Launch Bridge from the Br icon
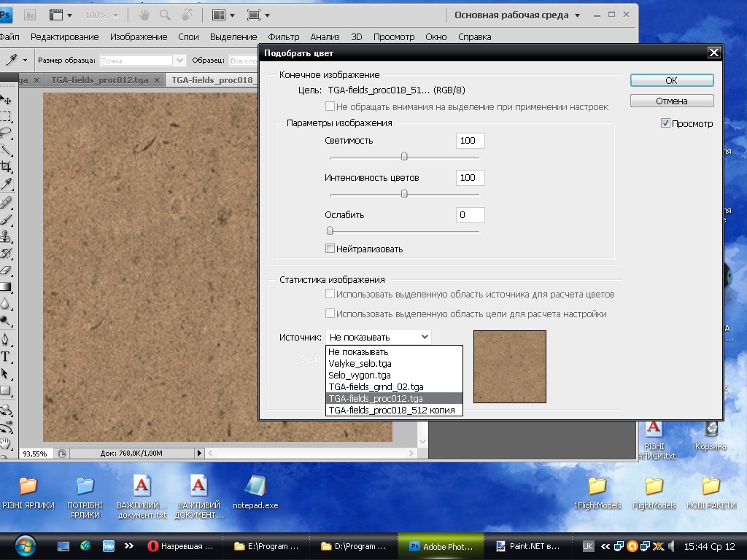747x560 pixels. pyautogui.click(x=29, y=15)
